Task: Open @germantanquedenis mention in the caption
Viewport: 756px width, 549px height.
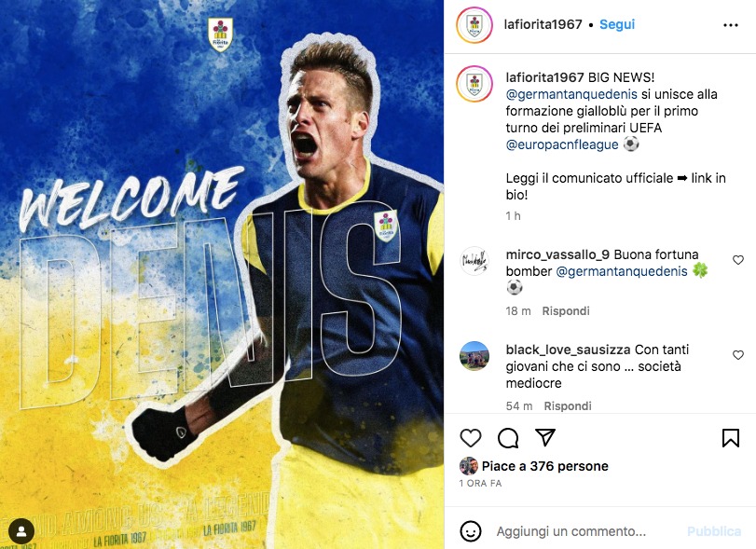Action: coord(571,94)
